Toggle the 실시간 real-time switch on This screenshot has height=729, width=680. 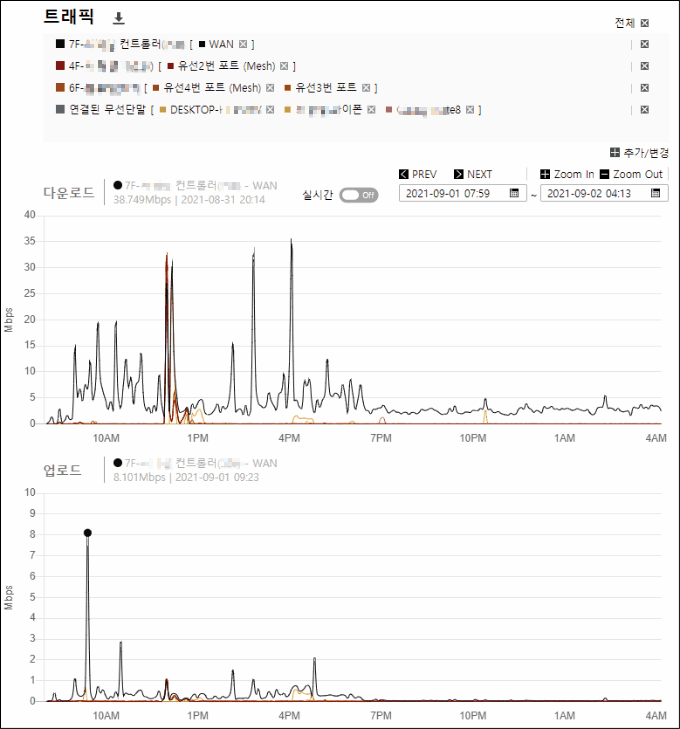359,195
